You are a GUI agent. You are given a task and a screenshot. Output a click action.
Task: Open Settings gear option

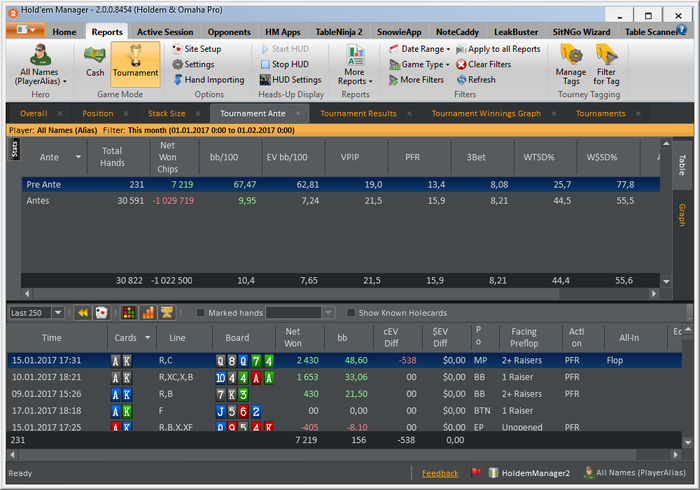pyautogui.click(x=193, y=64)
